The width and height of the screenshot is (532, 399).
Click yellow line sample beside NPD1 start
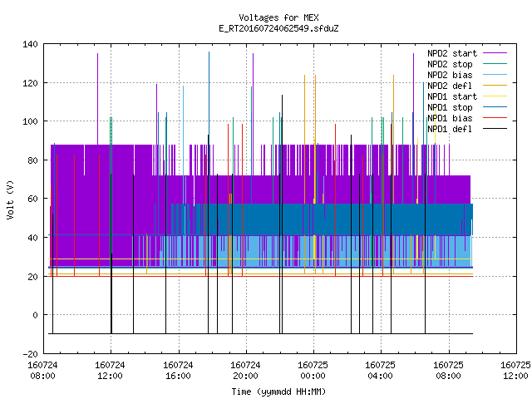tap(495, 96)
